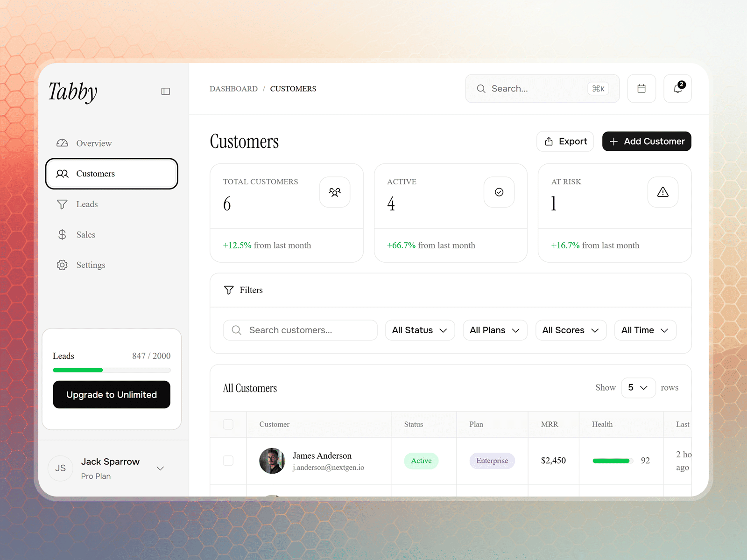Viewport: 747px width, 560px height.
Task: Click the Add Customer button
Action: click(647, 141)
